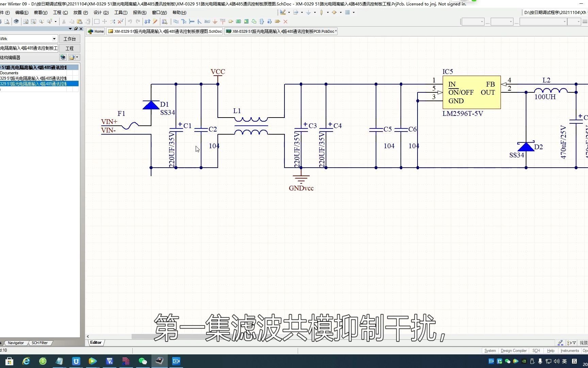Click the Editor tab at bottom
The image size is (588, 368).
pos(96,342)
